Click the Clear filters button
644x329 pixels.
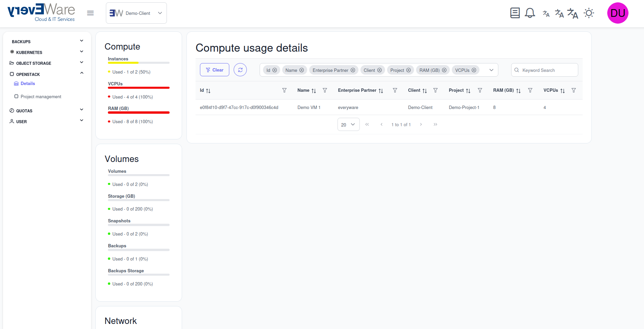click(214, 70)
